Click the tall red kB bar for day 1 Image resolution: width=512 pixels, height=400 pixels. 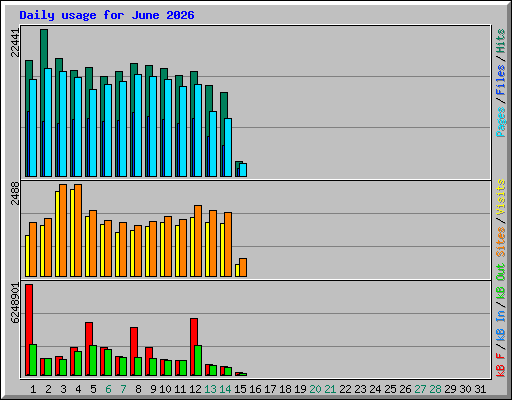28,330
